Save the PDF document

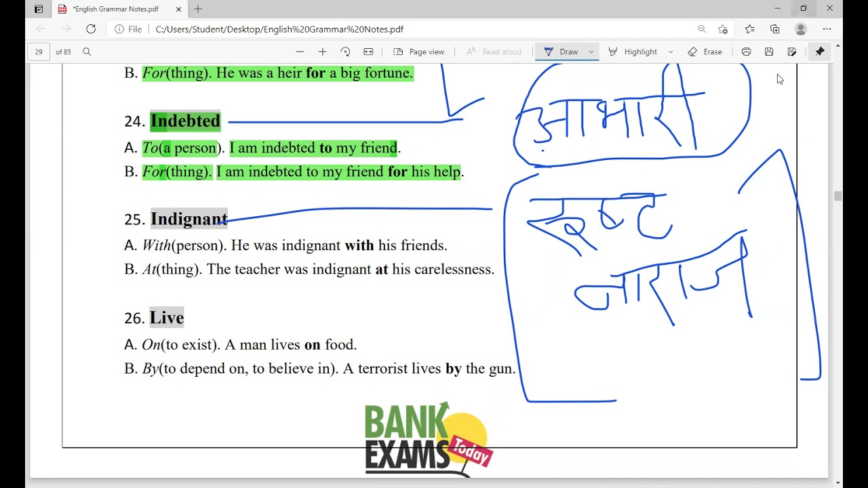[769, 52]
